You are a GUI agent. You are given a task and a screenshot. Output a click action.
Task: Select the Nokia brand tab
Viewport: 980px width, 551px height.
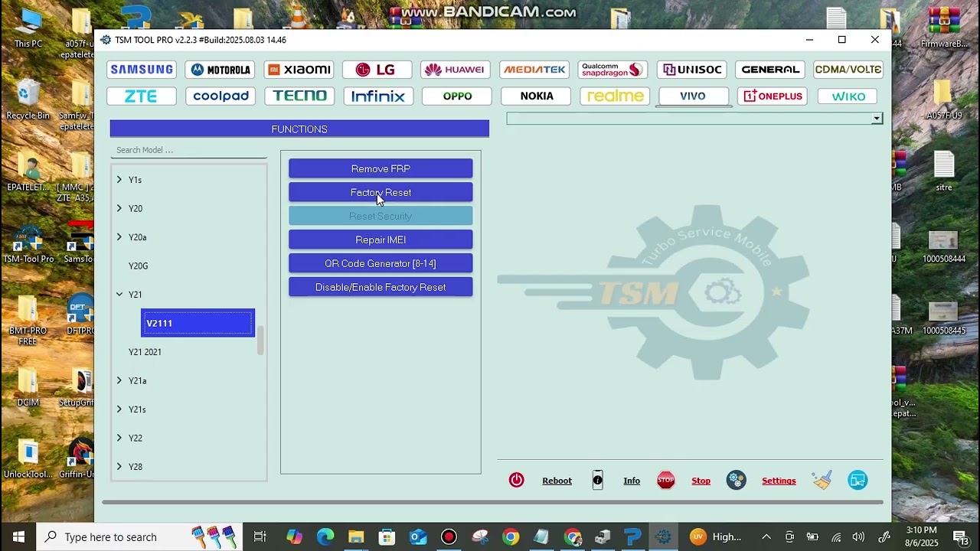click(536, 96)
